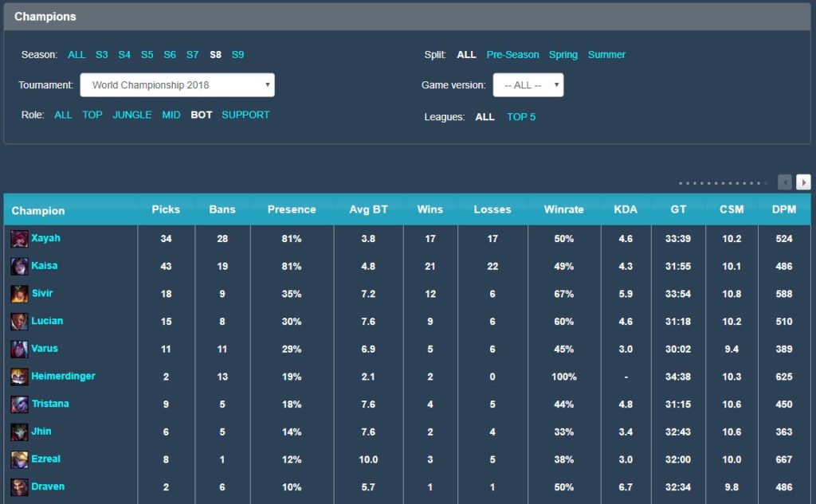Click the Tristana champion portrait icon

19,404
